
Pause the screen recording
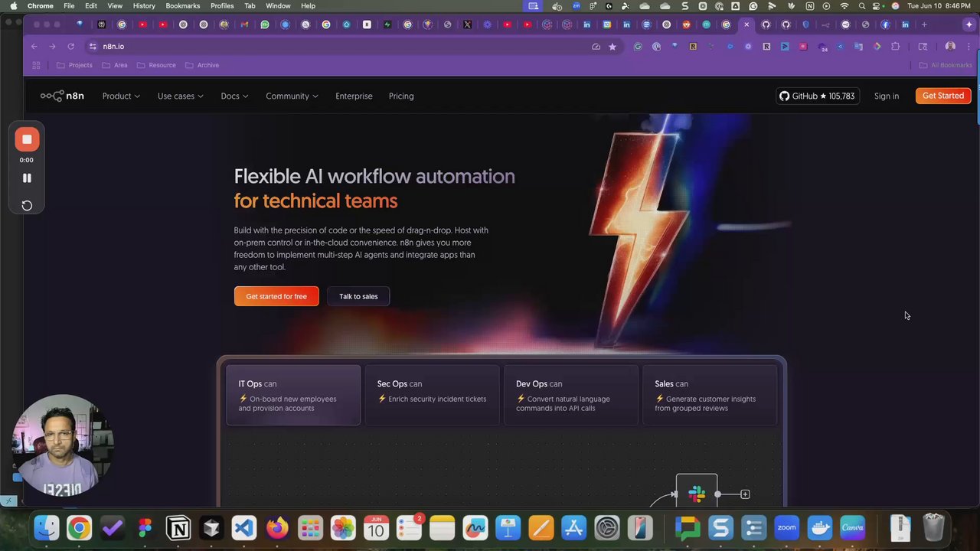click(x=27, y=178)
